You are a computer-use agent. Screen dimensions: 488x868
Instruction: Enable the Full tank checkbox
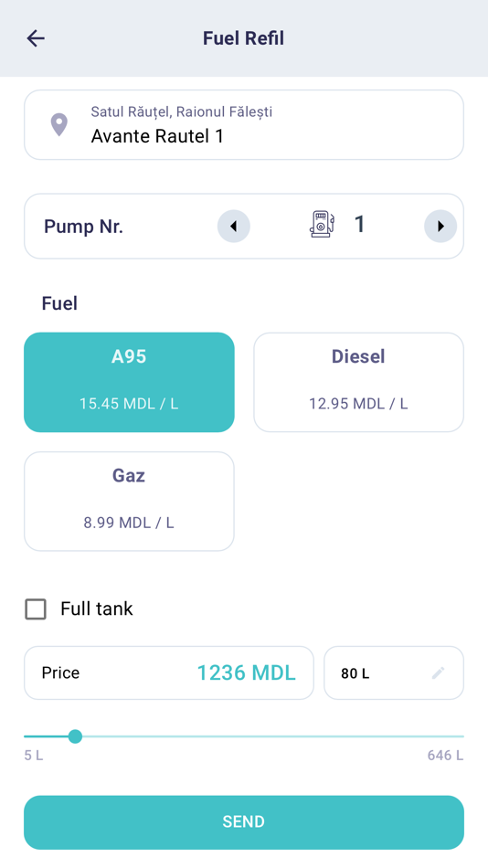36,609
